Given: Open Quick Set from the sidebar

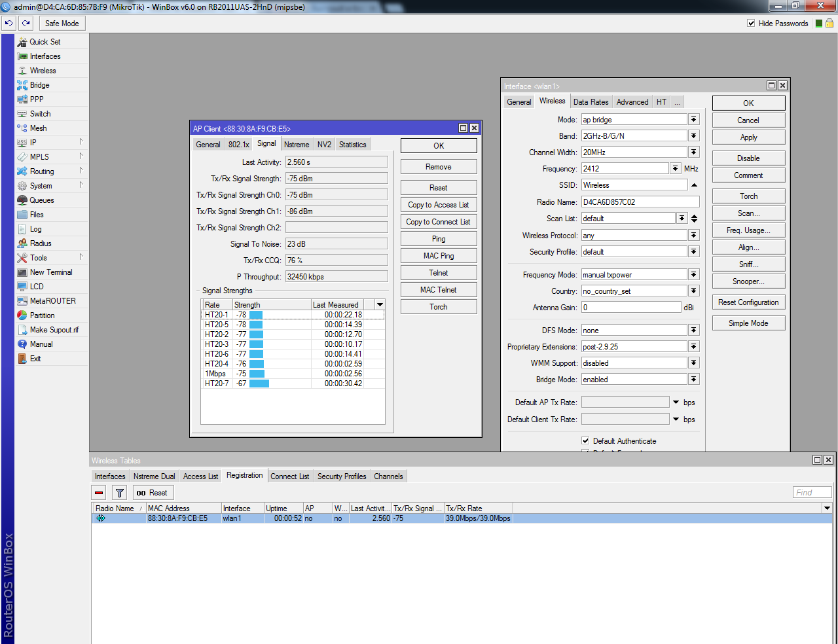Looking at the screenshot, I should pyautogui.click(x=45, y=42).
